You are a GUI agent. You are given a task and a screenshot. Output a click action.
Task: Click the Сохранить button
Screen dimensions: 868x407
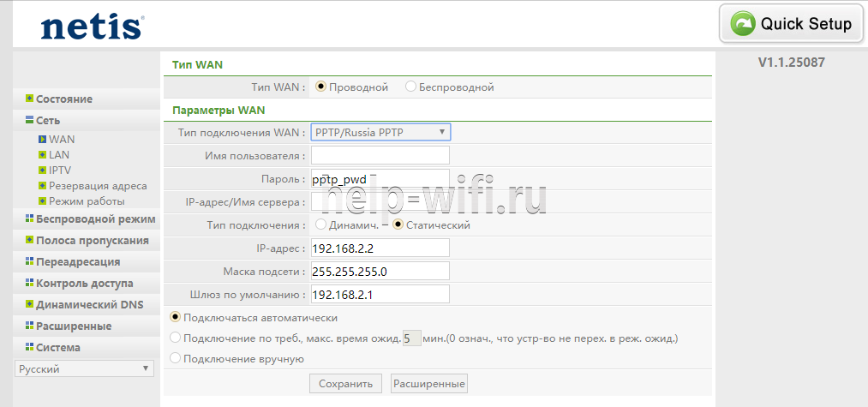coord(345,383)
